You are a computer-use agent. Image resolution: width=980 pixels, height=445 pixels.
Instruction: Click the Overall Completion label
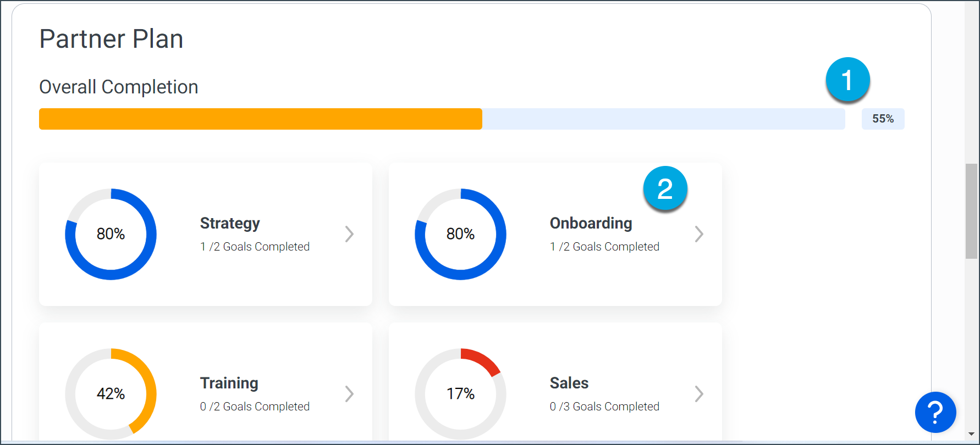pos(119,87)
